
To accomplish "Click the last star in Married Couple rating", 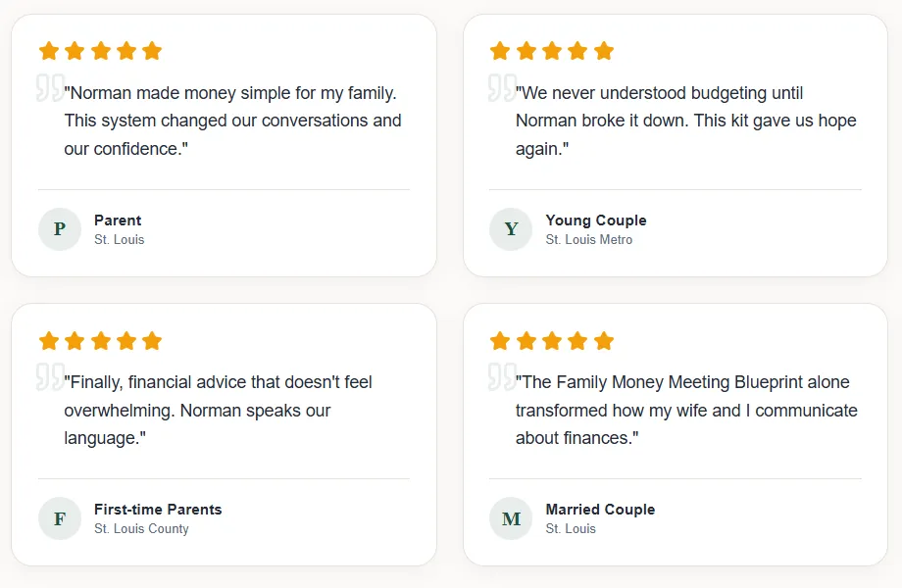I will pyautogui.click(x=604, y=341).
